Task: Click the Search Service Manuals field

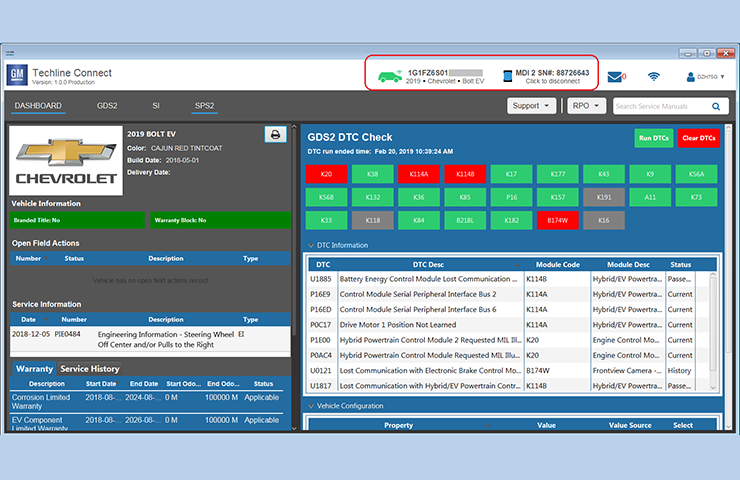Action: (660, 106)
